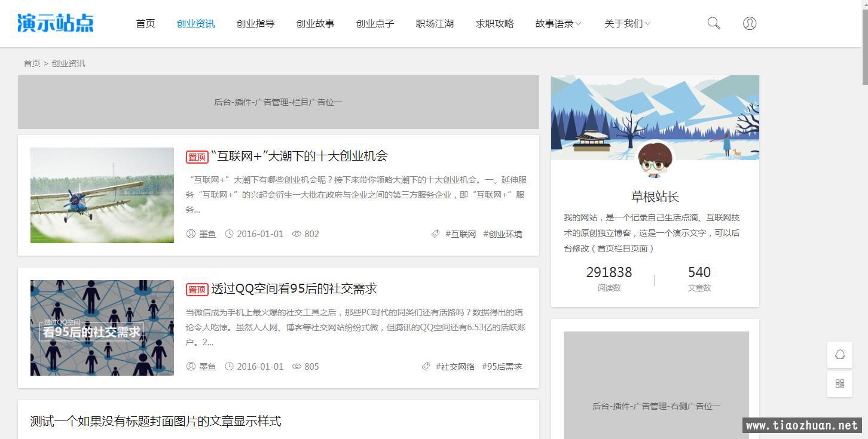The image size is (868, 439).
Task: Click the user account icon
Action: tap(749, 23)
